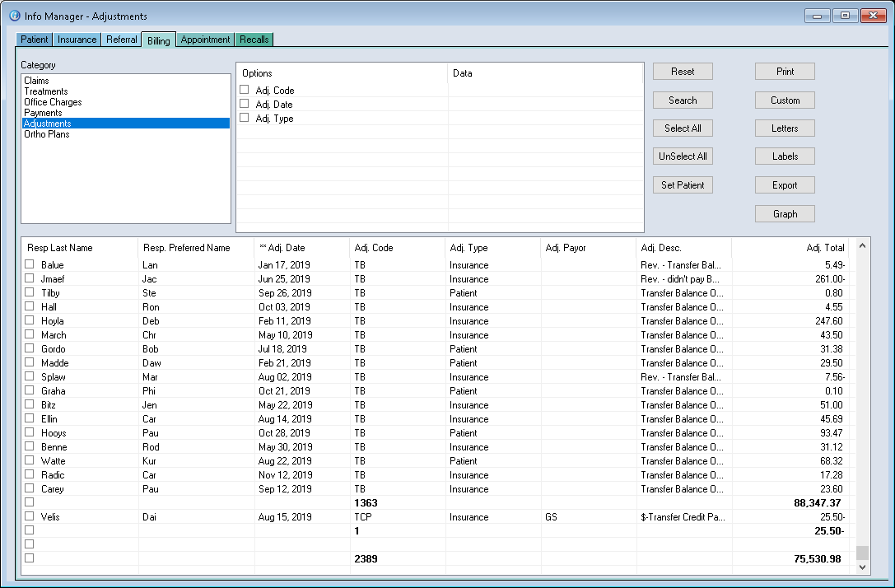Image resolution: width=895 pixels, height=588 pixels.
Task: Click the Export button
Action: (785, 185)
